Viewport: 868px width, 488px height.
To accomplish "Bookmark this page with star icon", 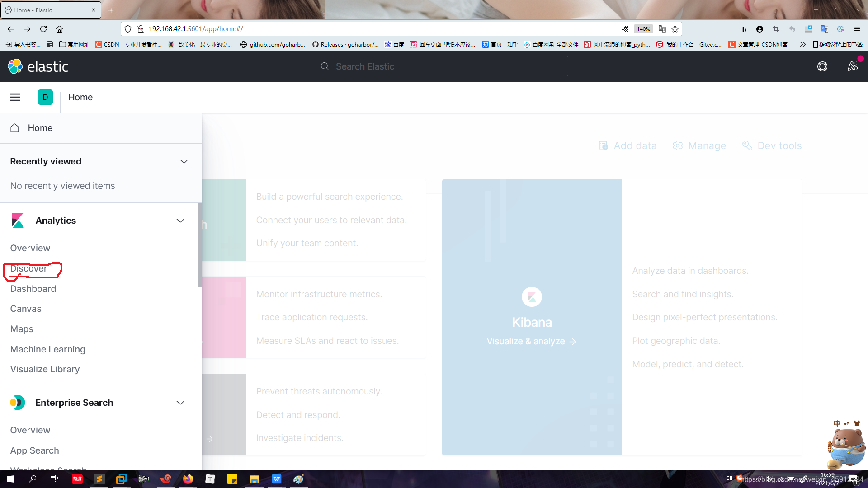I will (x=675, y=29).
